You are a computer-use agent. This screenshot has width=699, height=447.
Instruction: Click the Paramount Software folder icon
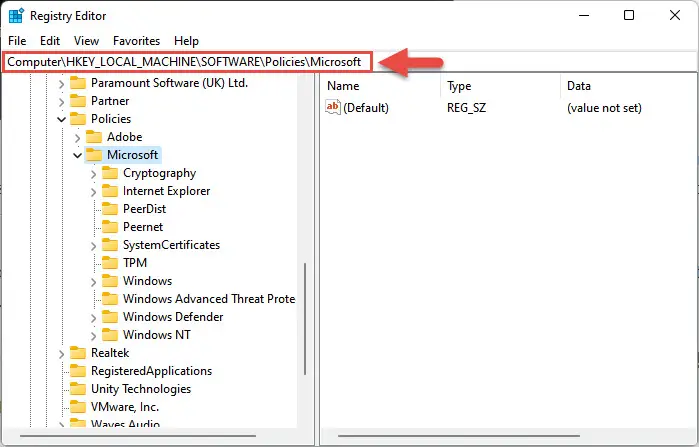tap(78, 83)
